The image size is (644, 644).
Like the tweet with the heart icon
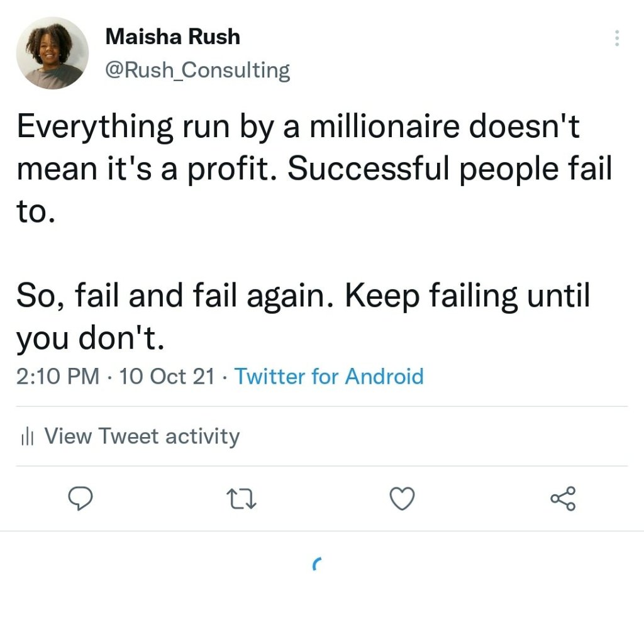point(402,499)
